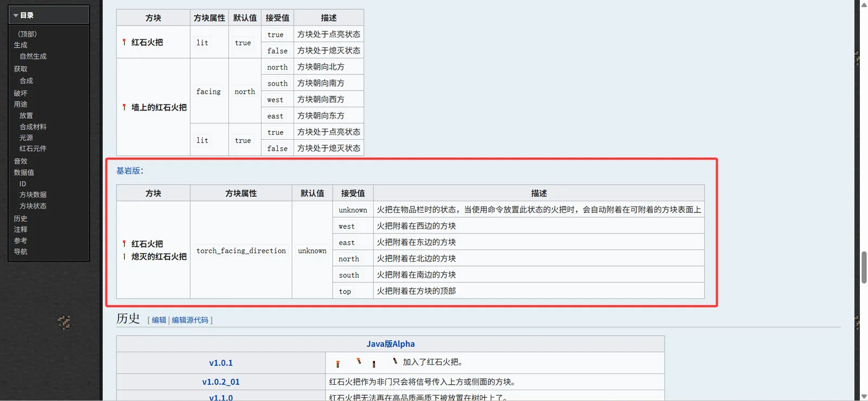Open 自然生成 entry in contents
Screen dimensions: 868x401
(33, 56)
